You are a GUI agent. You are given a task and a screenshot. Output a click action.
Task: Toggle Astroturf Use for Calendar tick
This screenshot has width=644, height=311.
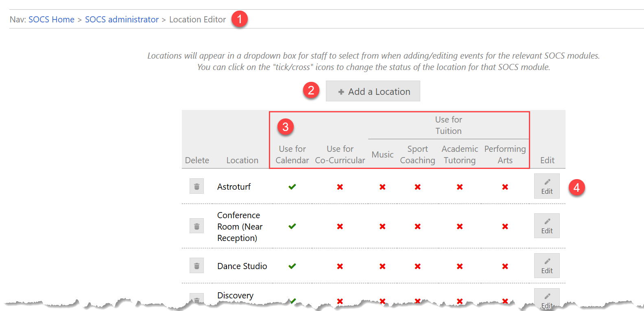tap(292, 187)
